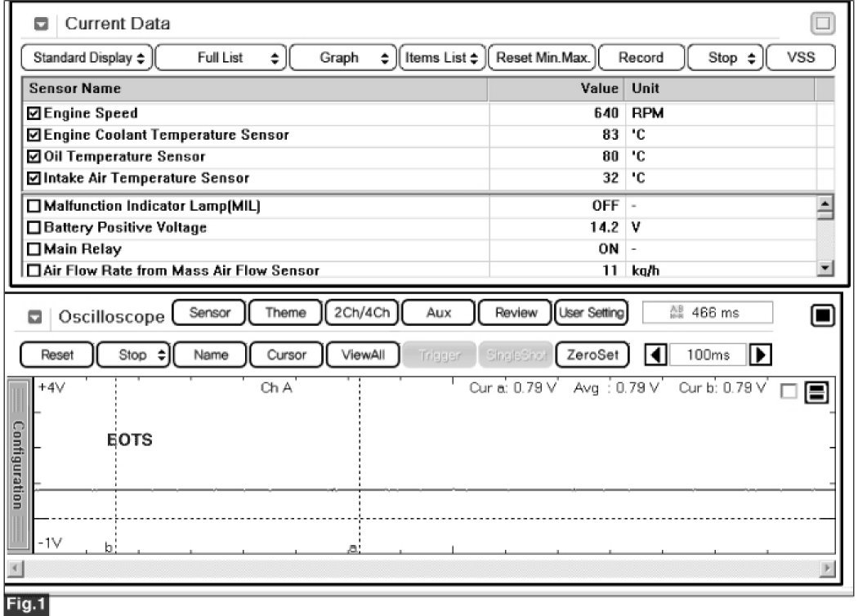Select cursor a marker on the waveform
858x616 pixels.
coord(353,548)
